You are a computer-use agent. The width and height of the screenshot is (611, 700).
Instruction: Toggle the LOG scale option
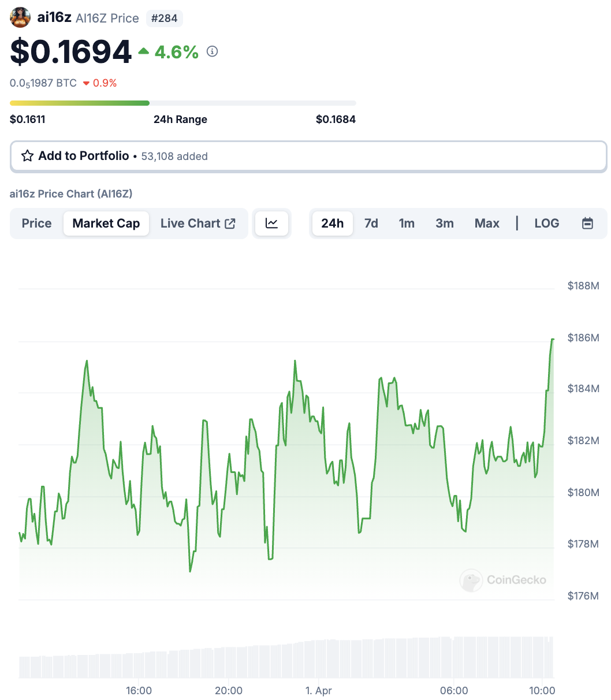tap(546, 224)
